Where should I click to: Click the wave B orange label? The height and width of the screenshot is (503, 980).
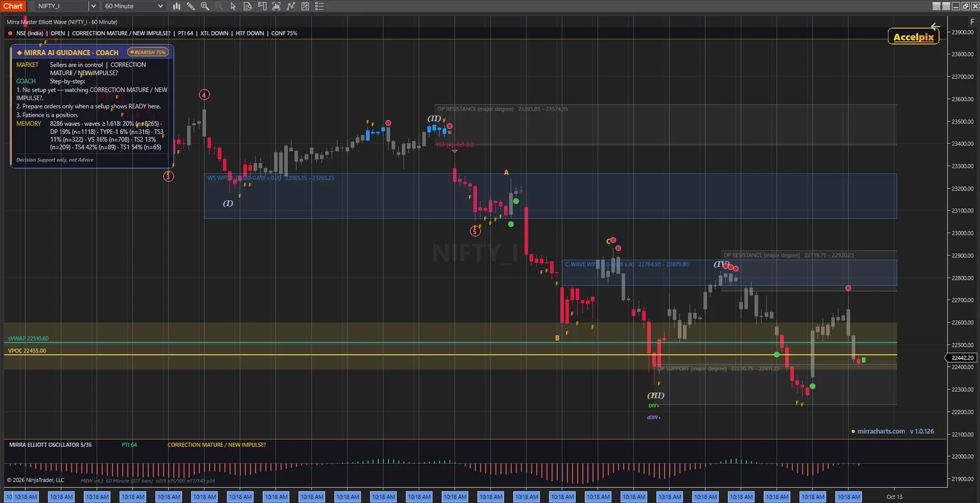pyautogui.click(x=557, y=338)
